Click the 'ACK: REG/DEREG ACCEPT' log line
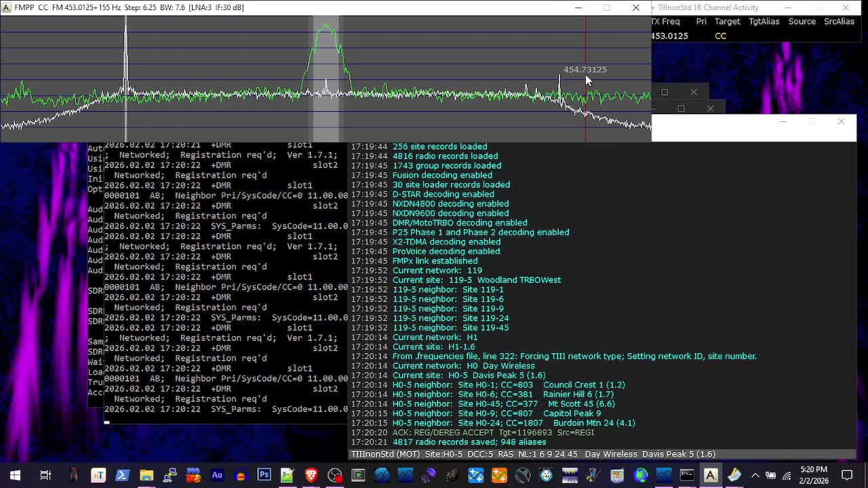 point(493,432)
